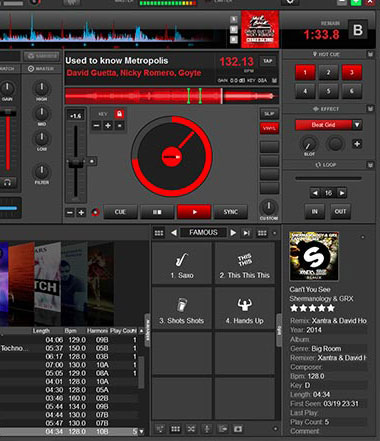The width and height of the screenshot is (380, 441).
Task: Click the SLOT effect knob
Action: click(x=309, y=144)
